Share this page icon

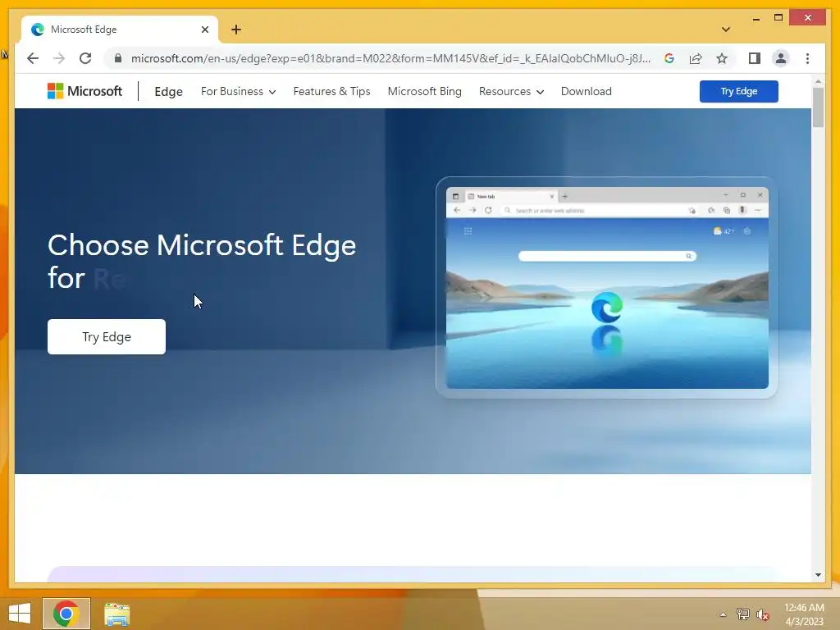[x=696, y=58]
